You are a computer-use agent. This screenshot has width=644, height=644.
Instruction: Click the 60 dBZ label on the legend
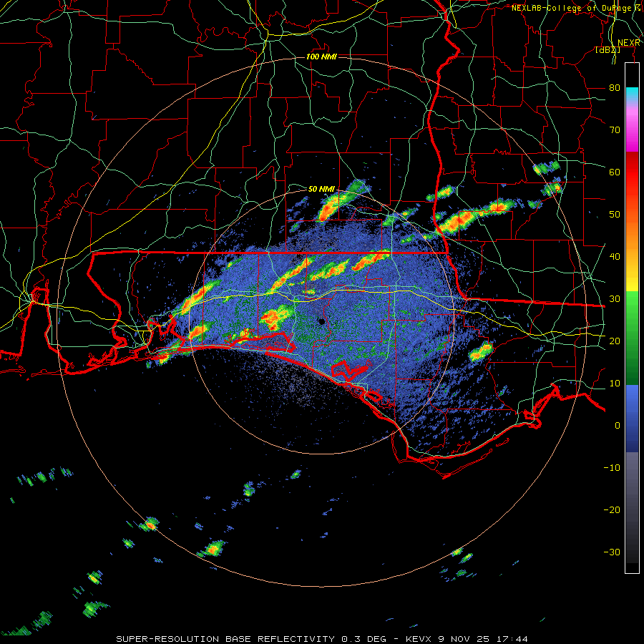click(x=615, y=172)
